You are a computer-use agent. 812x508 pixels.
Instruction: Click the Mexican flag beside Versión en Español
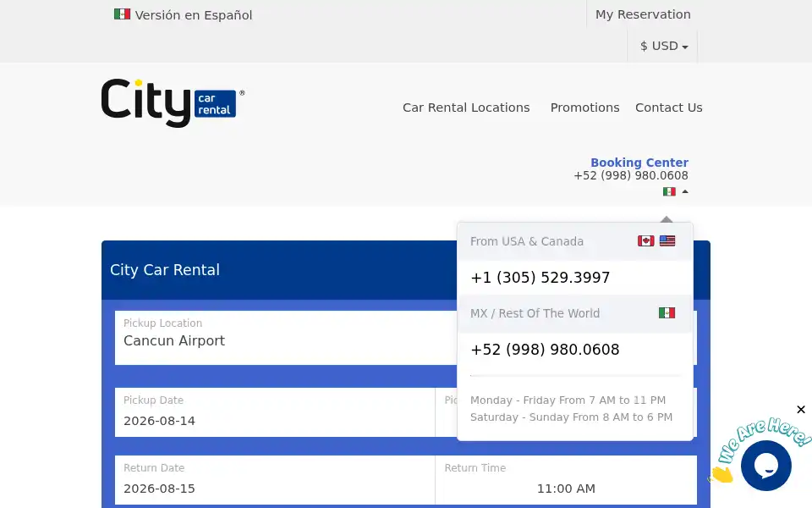tap(122, 14)
